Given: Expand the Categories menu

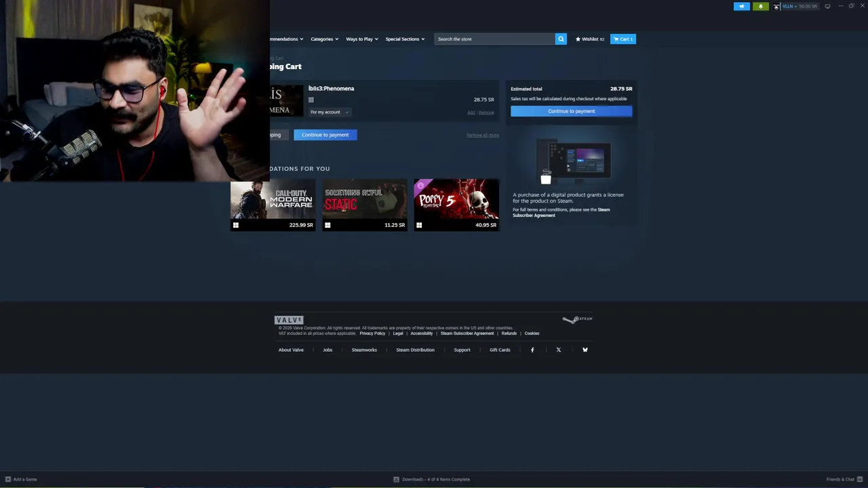Looking at the screenshot, I should (324, 39).
